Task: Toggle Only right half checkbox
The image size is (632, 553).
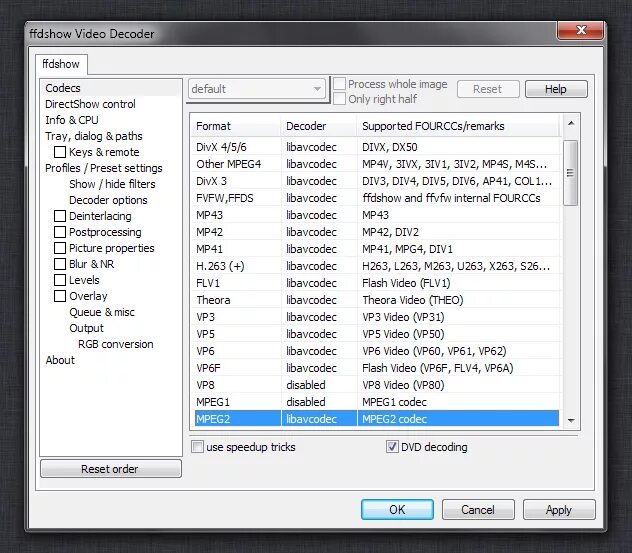Action: click(340, 99)
